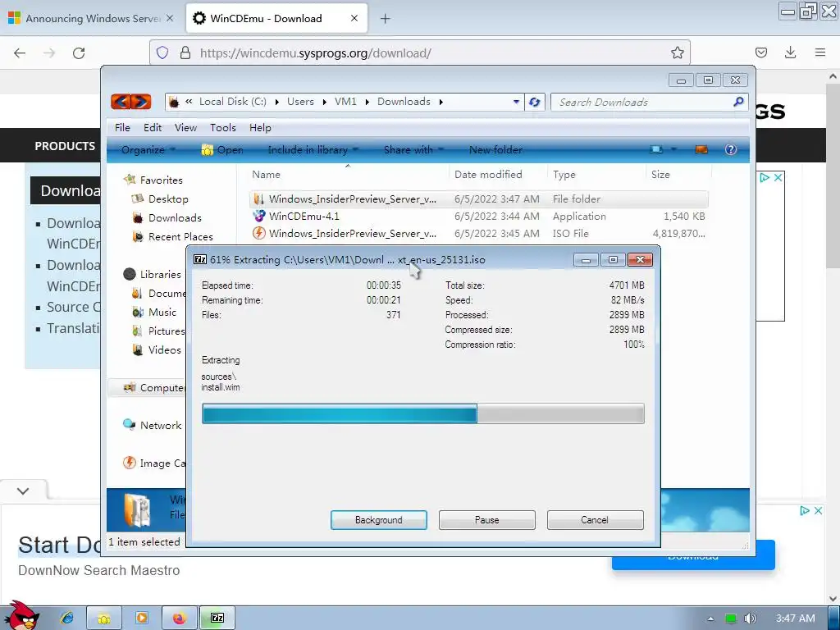840x630 pixels.
Task: Collapse the bottom ad chevron
Action: (x=23, y=491)
